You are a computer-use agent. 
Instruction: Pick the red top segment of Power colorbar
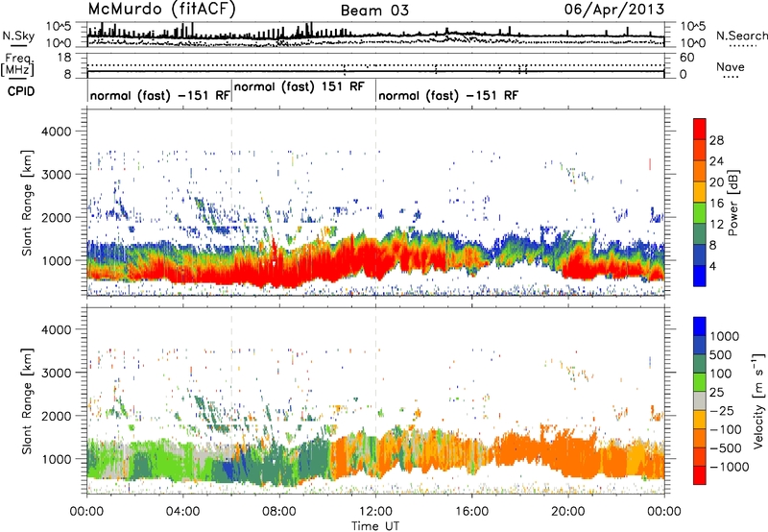click(700, 130)
